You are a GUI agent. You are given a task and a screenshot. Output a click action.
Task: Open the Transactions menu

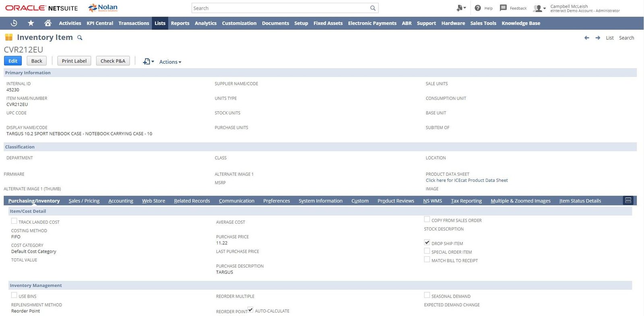click(x=134, y=23)
